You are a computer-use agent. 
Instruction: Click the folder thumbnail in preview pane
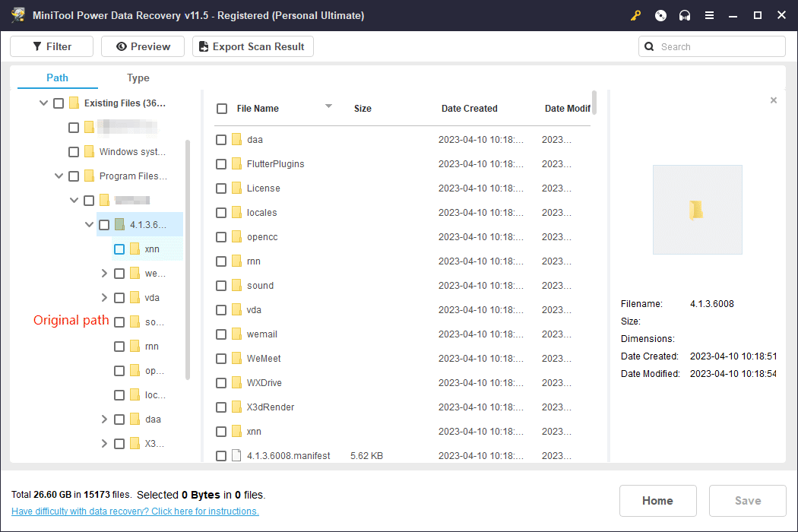[696, 209]
